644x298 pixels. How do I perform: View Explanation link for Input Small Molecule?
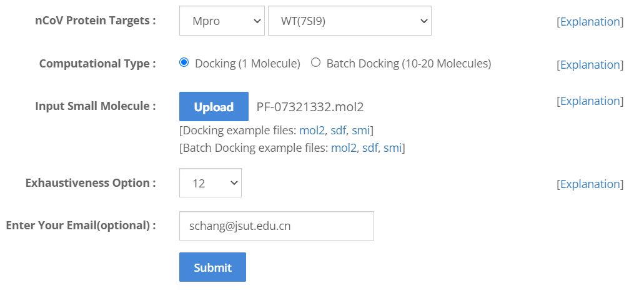[590, 101]
